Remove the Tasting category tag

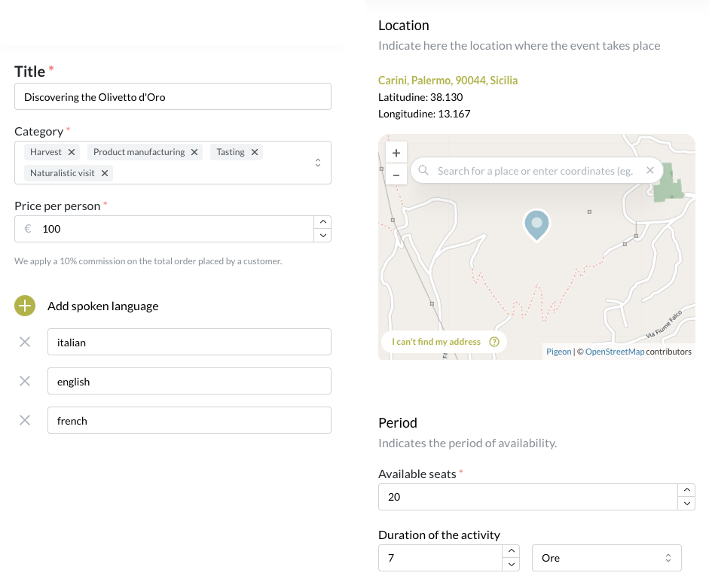255,152
